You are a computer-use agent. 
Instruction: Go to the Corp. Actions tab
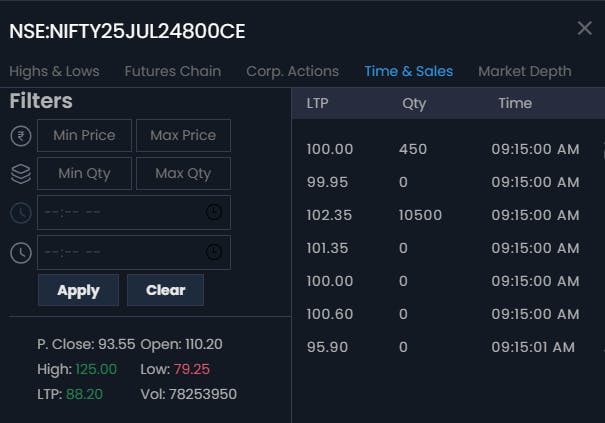coord(292,71)
